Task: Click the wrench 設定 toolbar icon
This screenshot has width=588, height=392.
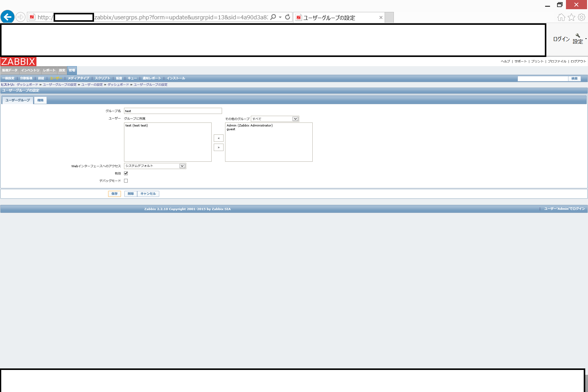Action: click(x=578, y=39)
